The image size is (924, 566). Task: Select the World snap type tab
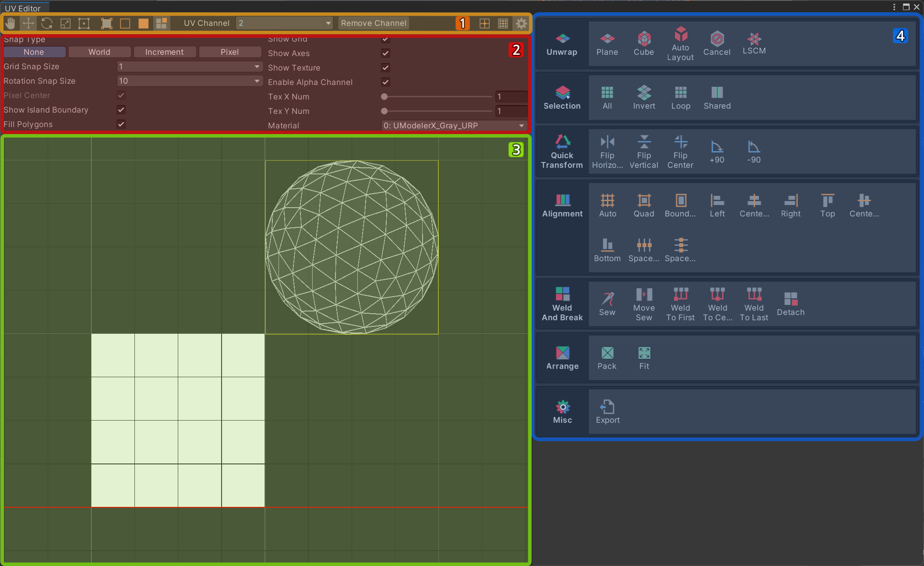pyautogui.click(x=99, y=52)
